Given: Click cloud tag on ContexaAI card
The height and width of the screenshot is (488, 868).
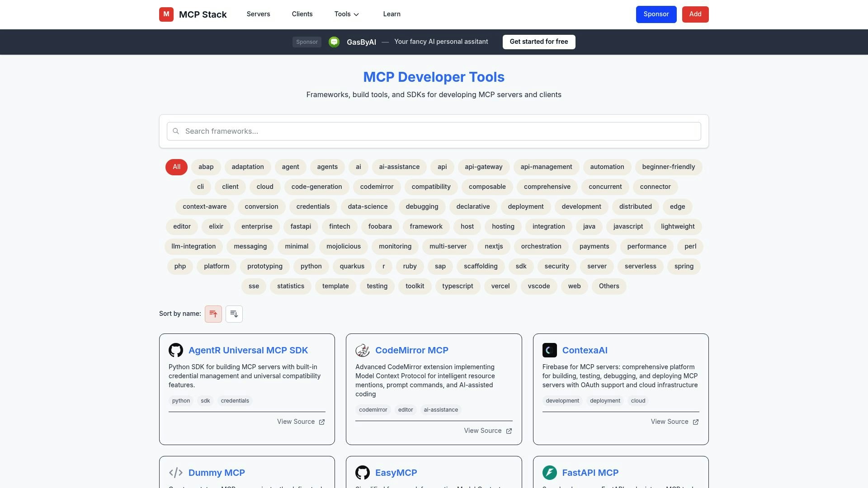Looking at the screenshot, I should point(638,401).
